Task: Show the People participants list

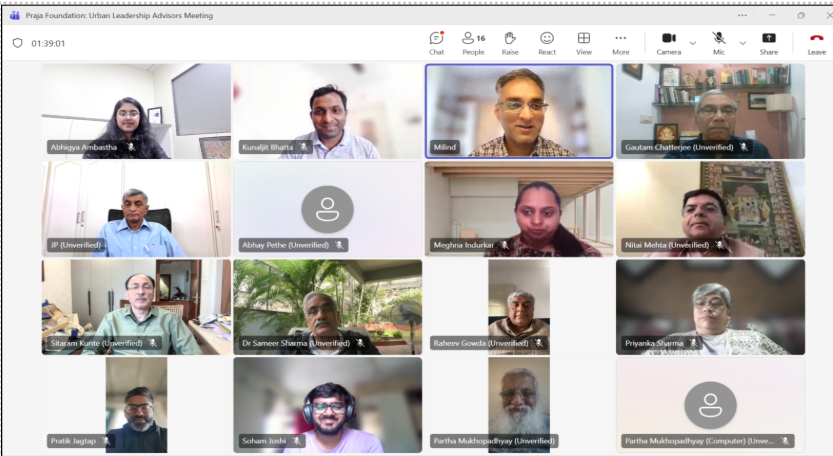Action: pyautogui.click(x=473, y=42)
